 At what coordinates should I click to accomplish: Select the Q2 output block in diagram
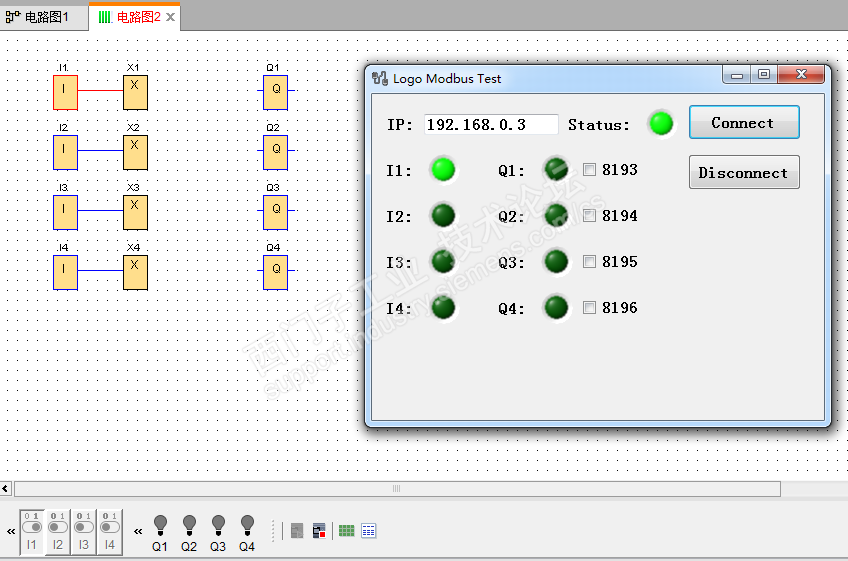click(x=276, y=153)
